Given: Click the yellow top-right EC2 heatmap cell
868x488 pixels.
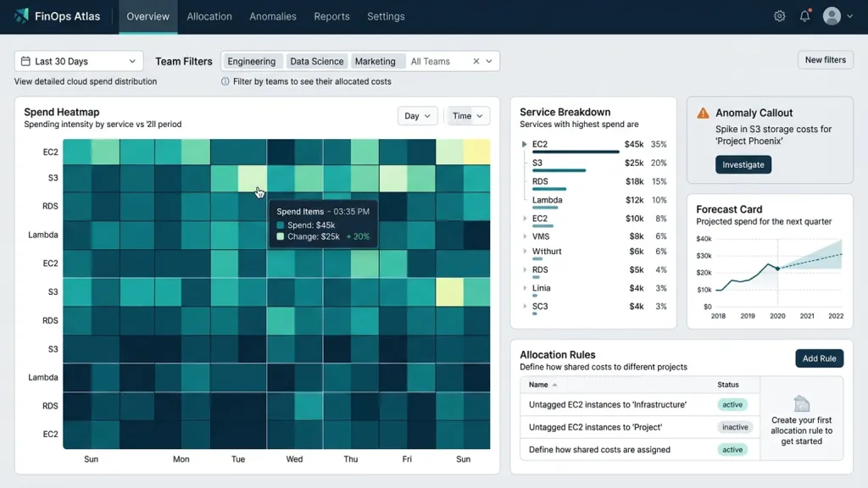Looking at the screenshot, I should [x=476, y=152].
